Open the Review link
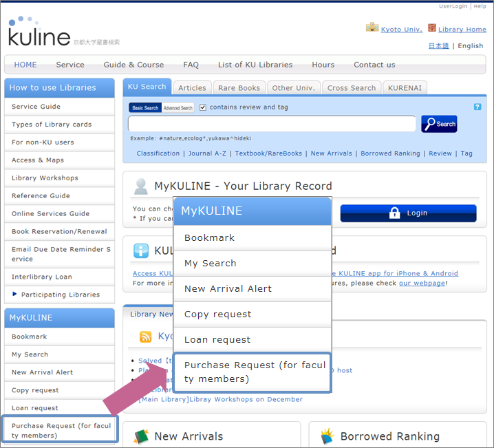This screenshot has width=494, height=448. click(x=440, y=153)
